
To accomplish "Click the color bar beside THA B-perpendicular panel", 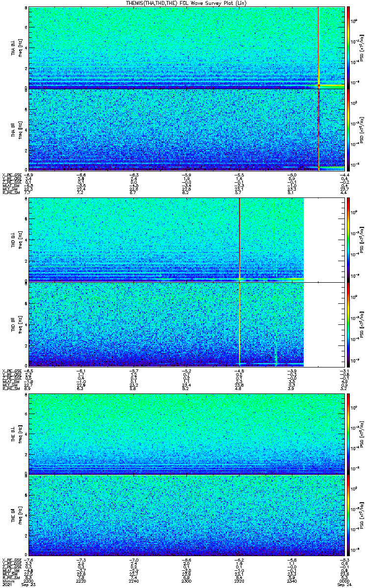I will 348,48.
